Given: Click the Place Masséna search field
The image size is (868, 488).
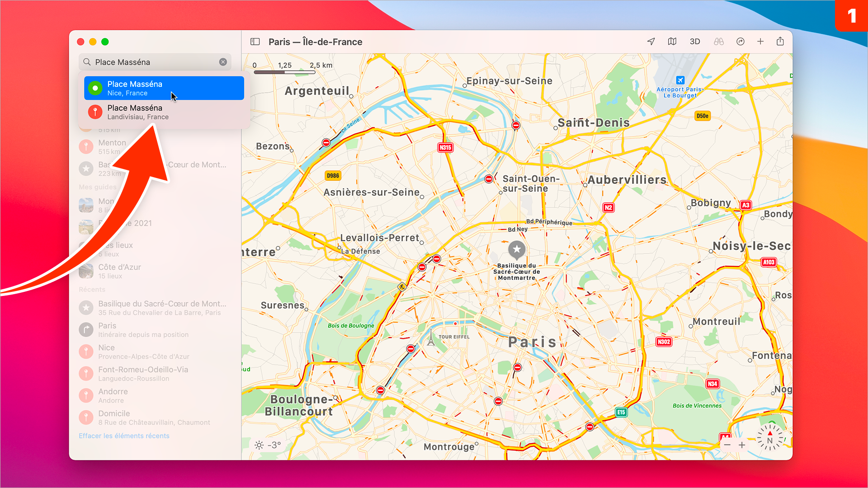Looking at the screenshot, I should click(x=155, y=62).
